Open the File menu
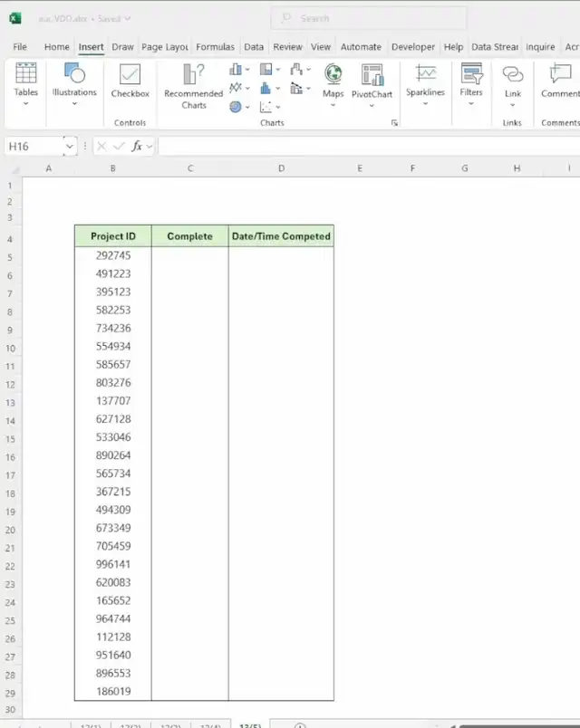 point(20,47)
